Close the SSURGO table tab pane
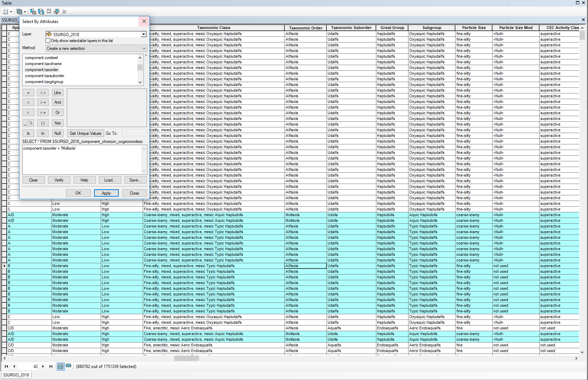Viewport: 588px width, 380px height. click(583, 20)
